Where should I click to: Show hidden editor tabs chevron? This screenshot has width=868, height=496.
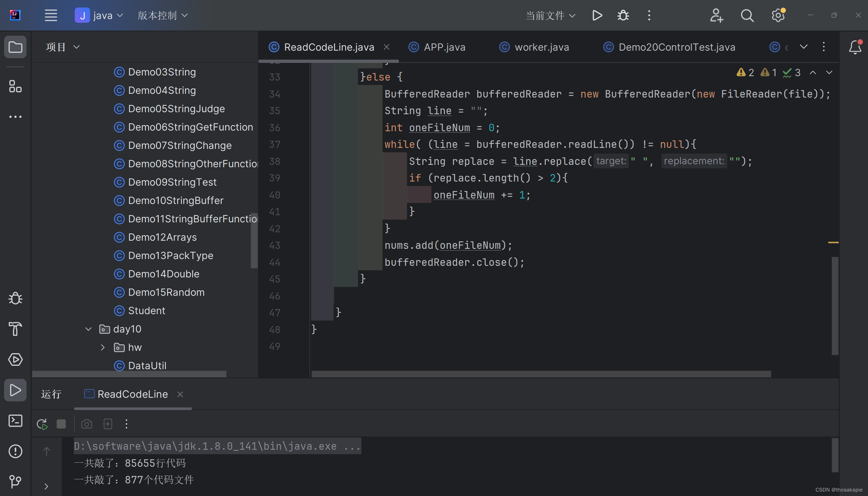pos(804,47)
